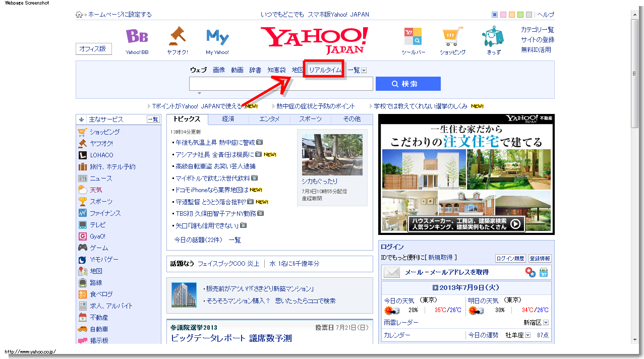Screen dimensions: 644x359
Task: Open メール-メールアドレスを取得 link
Action: (447, 272)
